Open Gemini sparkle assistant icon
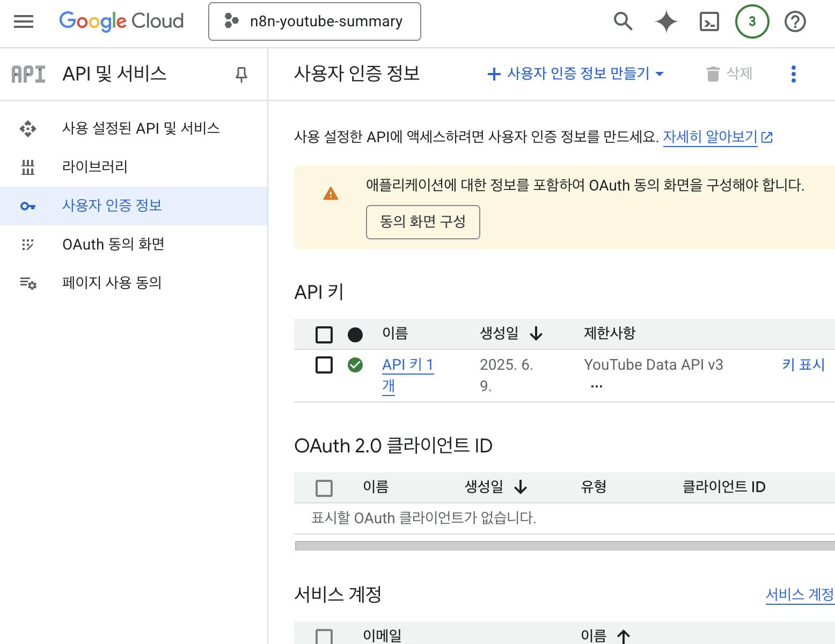 click(x=666, y=21)
